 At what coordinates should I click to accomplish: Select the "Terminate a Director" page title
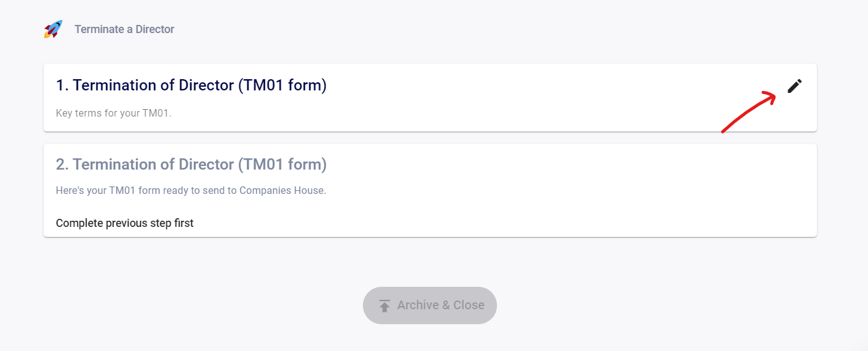[x=124, y=29]
